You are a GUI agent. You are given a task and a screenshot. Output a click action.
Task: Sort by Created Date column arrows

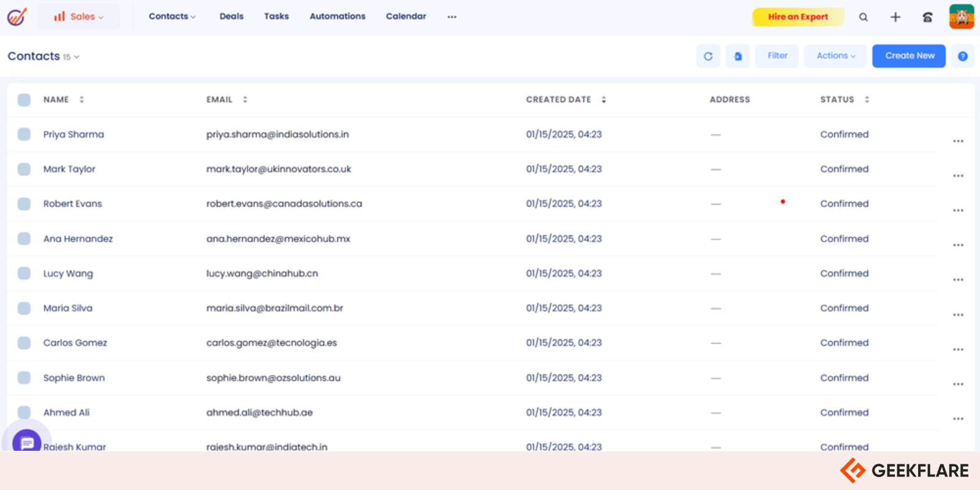[x=603, y=99]
